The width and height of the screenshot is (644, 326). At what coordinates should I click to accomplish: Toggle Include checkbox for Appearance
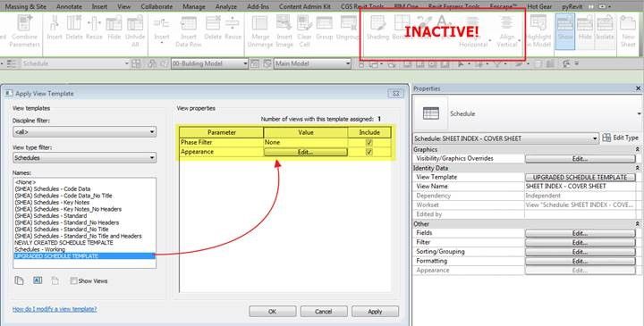369,152
